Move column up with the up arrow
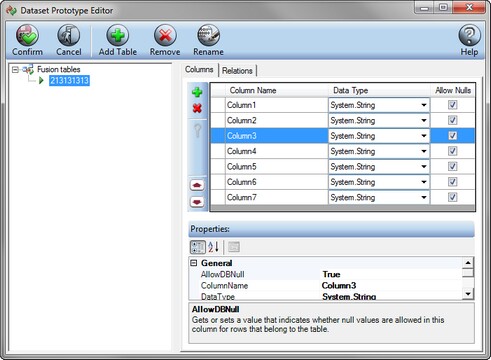 click(x=197, y=185)
